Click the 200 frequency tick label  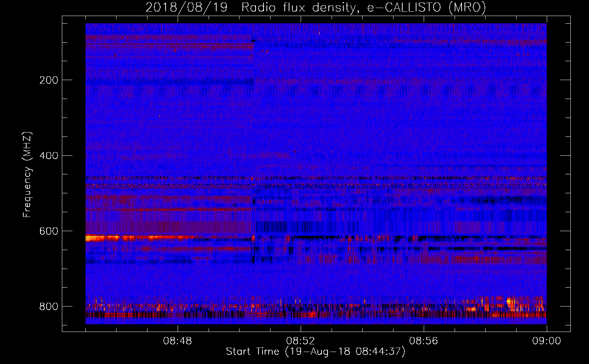click(49, 80)
